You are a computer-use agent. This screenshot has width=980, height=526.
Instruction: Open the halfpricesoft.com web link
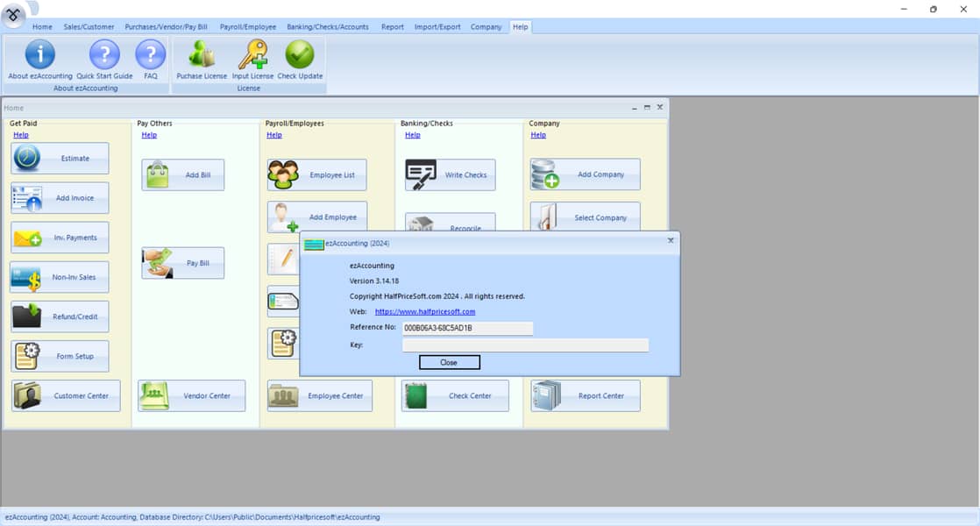click(x=425, y=312)
